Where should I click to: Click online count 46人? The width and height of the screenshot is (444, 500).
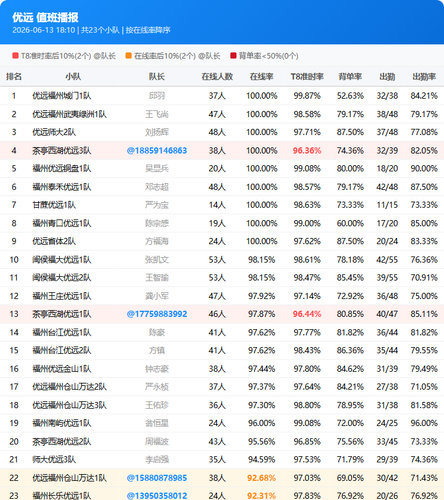point(217,314)
